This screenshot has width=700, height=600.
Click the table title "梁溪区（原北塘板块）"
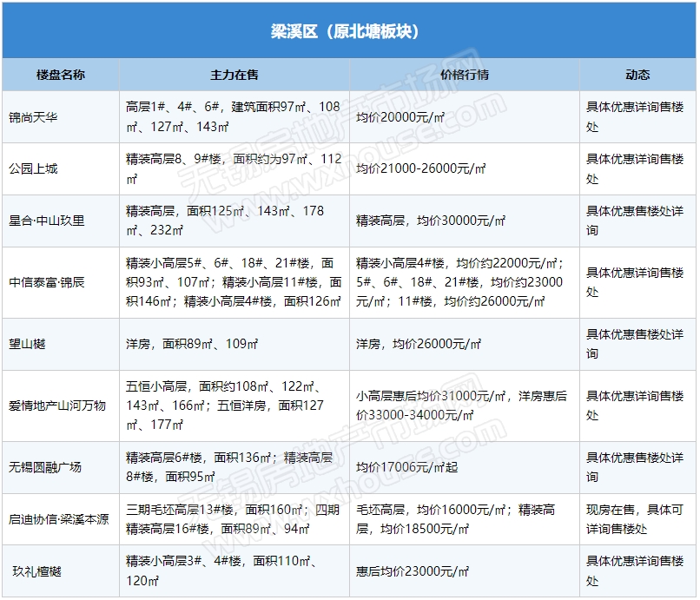[345, 31]
